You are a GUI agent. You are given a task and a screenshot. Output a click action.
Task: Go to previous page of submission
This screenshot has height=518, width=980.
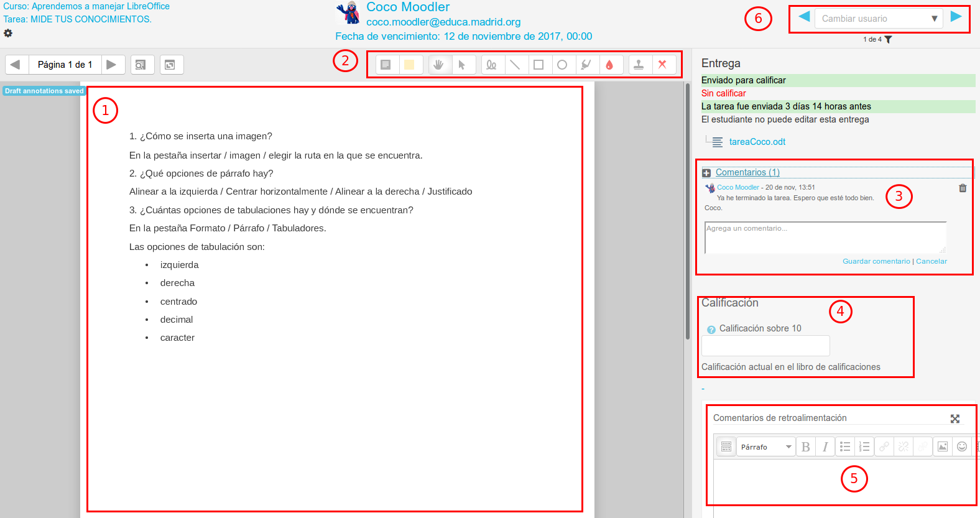16,65
